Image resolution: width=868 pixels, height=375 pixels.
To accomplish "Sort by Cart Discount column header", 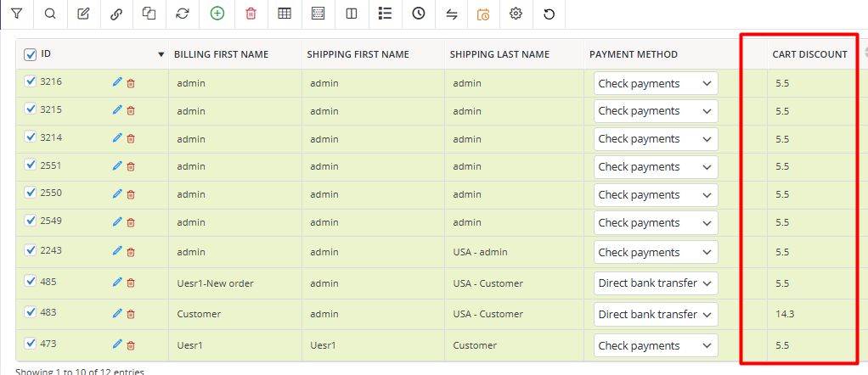I will coord(809,54).
